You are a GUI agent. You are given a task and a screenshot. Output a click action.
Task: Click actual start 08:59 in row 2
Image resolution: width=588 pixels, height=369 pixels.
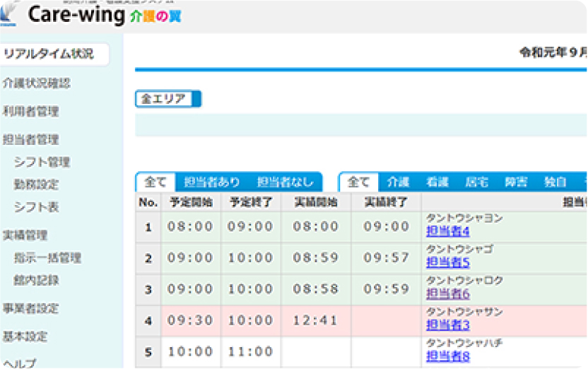[316, 258]
